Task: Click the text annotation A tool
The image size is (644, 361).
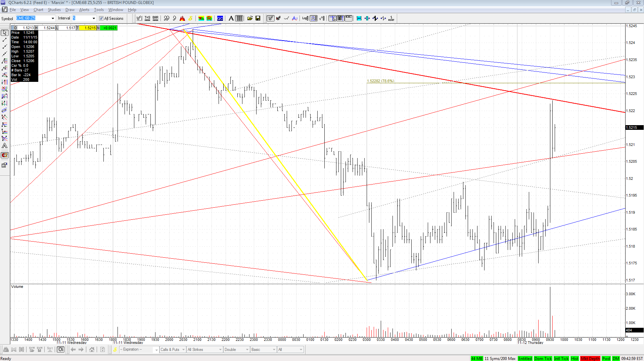Action: point(231,18)
